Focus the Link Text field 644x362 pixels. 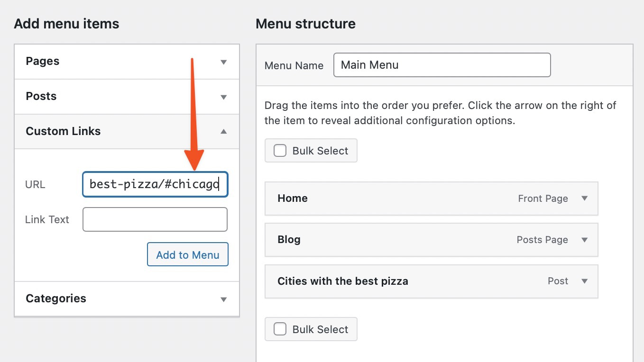pos(155,219)
